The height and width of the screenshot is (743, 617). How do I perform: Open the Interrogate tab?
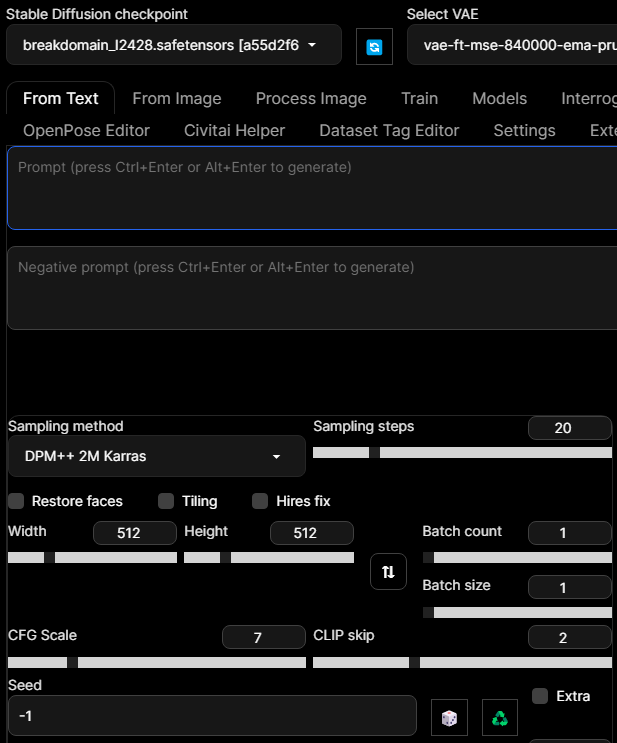pos(589,99)
